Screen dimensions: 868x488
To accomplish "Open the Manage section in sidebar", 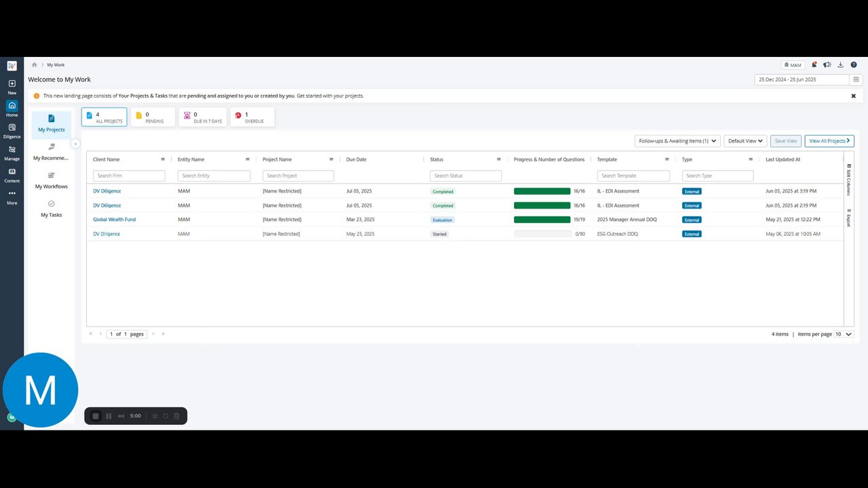I will coord(12,153).
